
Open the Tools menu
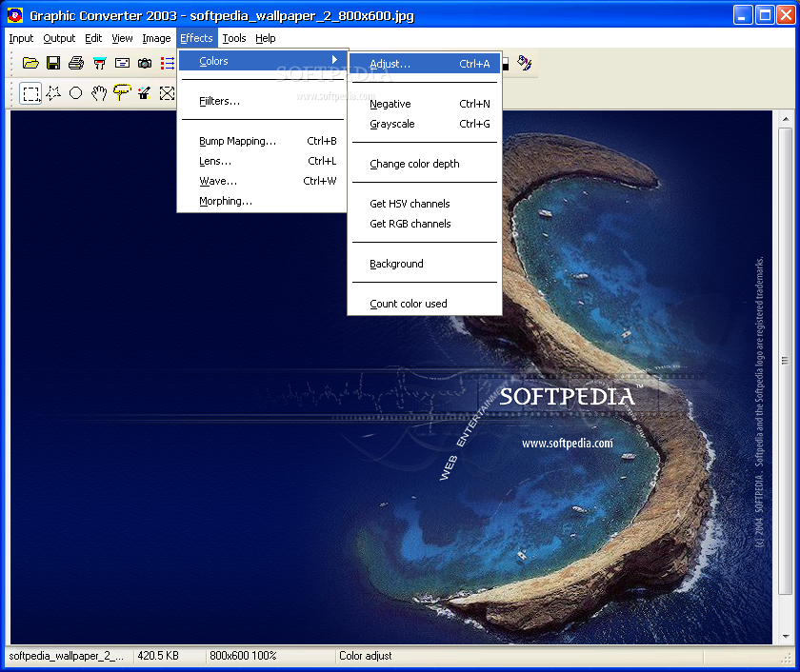point(234,38)
